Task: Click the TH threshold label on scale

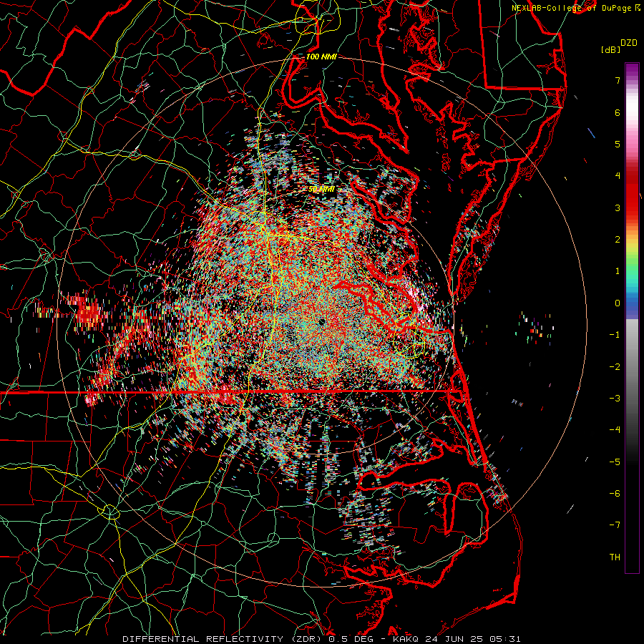Action: [615, 557]
